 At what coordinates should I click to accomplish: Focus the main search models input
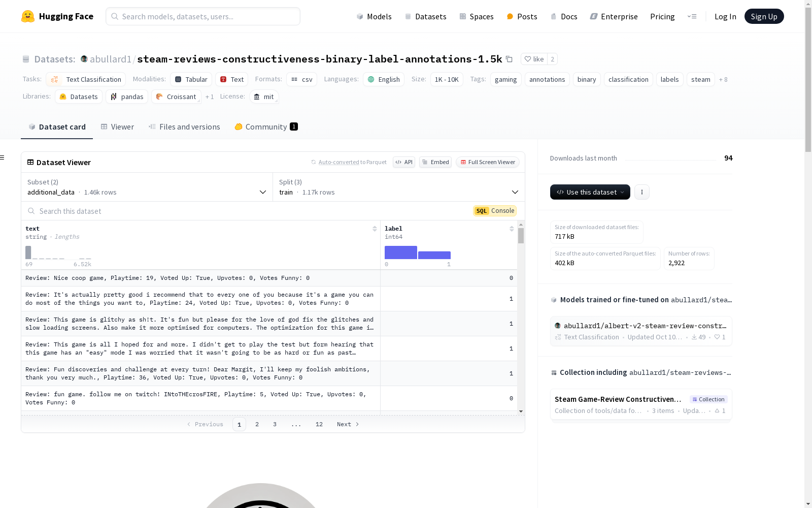pos(203,16)
